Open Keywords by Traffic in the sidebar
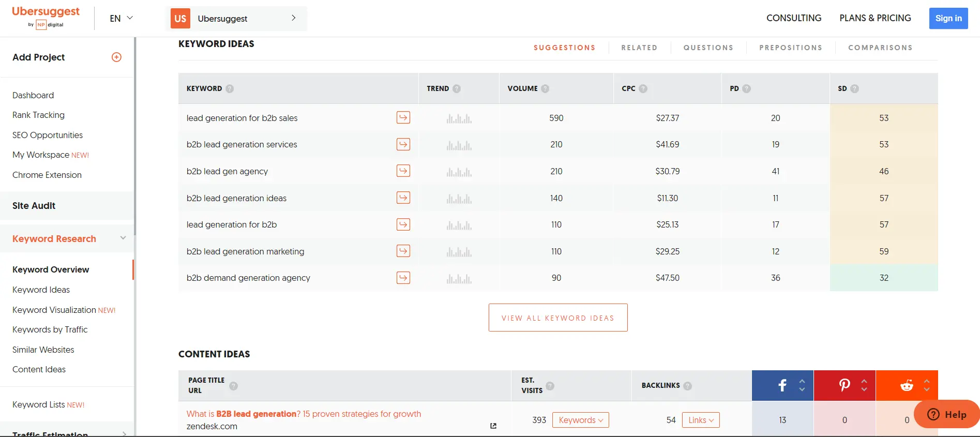 click(x=50, y=329)
